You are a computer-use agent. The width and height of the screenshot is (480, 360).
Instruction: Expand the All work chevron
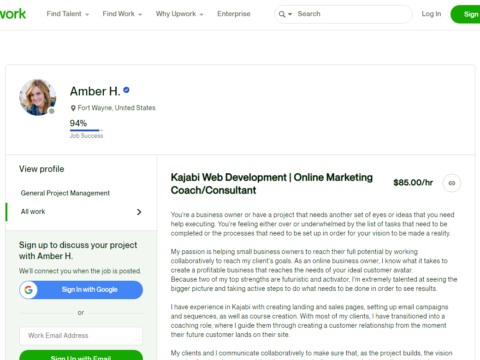coord(139,212)
